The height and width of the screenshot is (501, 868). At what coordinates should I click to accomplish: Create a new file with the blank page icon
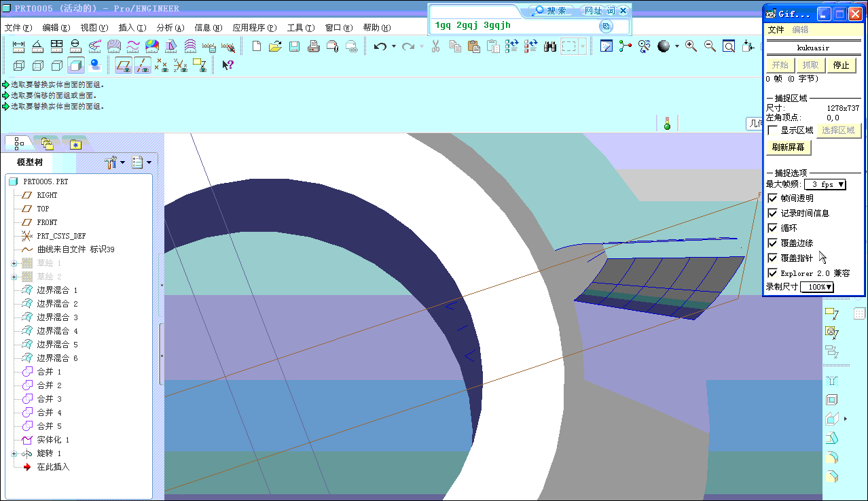tap(257, 46)
